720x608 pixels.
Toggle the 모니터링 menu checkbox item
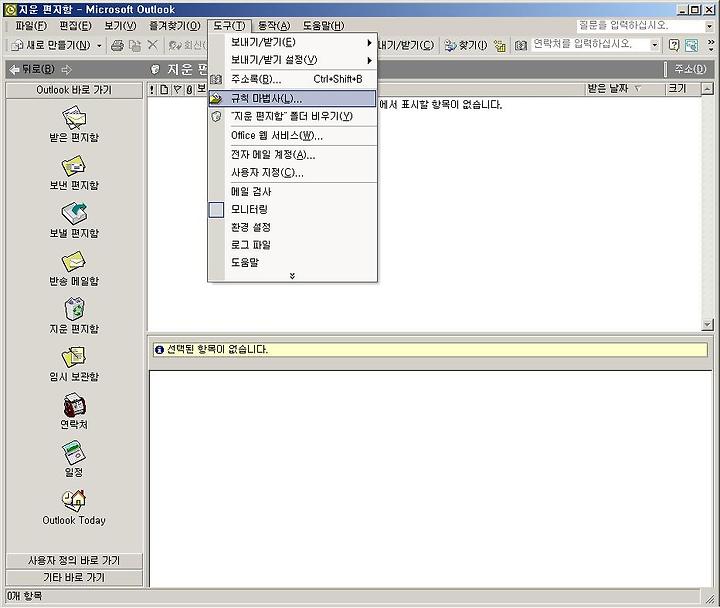(292, 209)
